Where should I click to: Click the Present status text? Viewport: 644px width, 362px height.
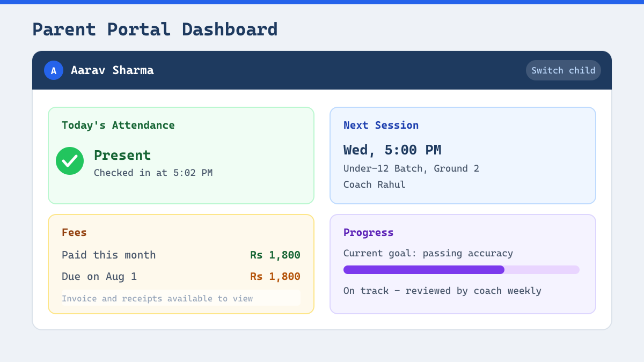(122, 155)
